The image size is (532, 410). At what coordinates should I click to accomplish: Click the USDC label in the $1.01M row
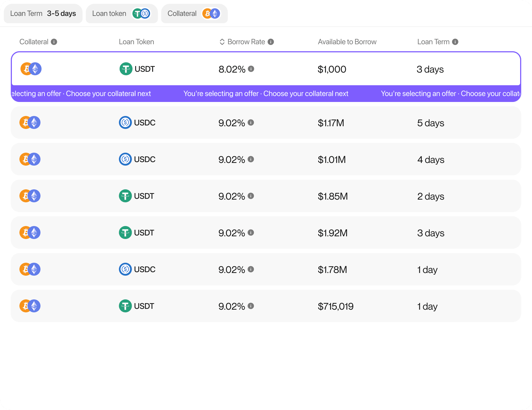145,159
